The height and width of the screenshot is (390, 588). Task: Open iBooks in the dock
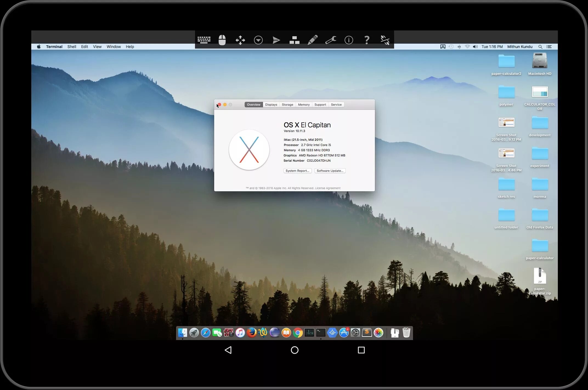pos(286,333)
